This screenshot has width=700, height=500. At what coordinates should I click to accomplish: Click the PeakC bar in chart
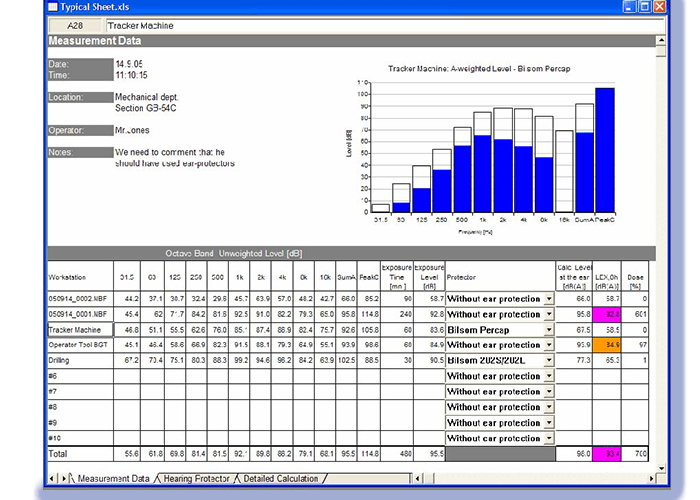point(605,150)
